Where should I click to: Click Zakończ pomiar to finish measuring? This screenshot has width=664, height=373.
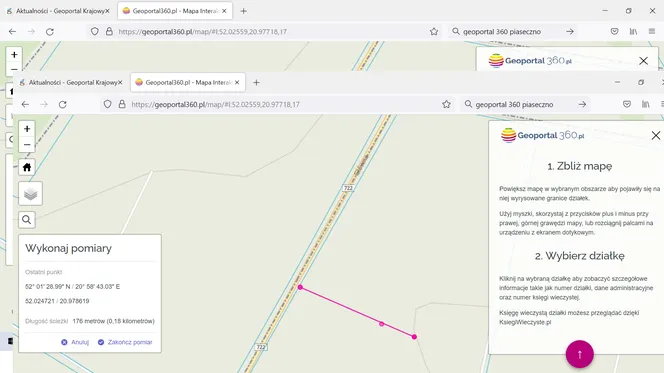pyautogui.click(x=125, y=342)
